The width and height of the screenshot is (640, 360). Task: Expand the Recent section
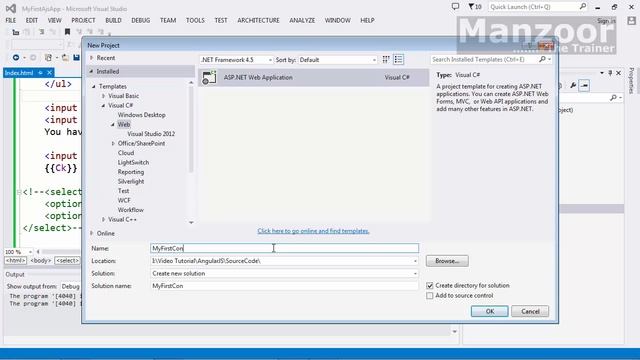(91, 58)
